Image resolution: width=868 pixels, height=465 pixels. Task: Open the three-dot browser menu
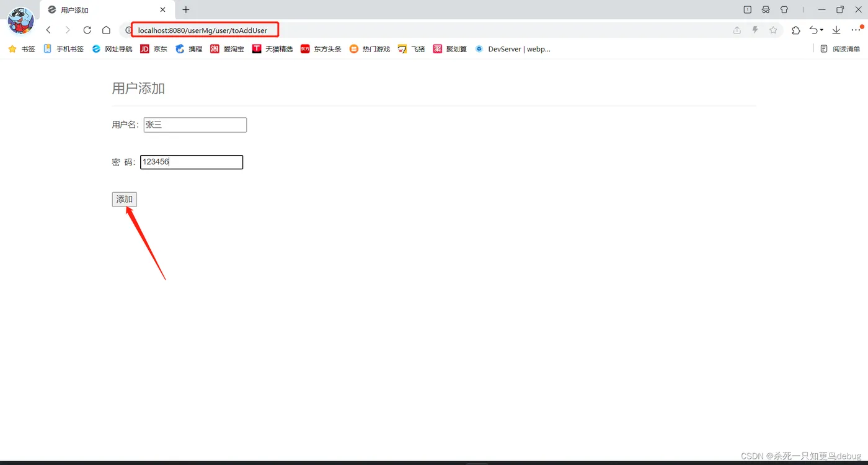(x=857, y=30)
